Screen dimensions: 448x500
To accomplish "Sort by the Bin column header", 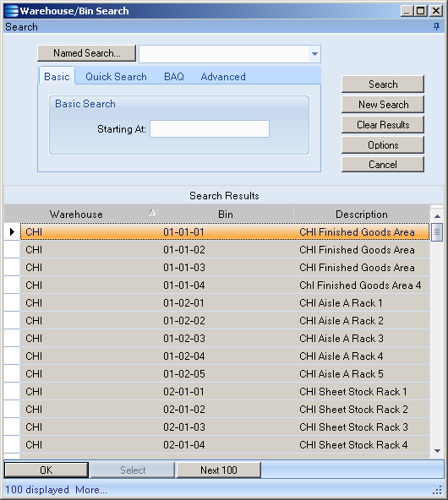I will pyautogui.click(x=226, y=214).
